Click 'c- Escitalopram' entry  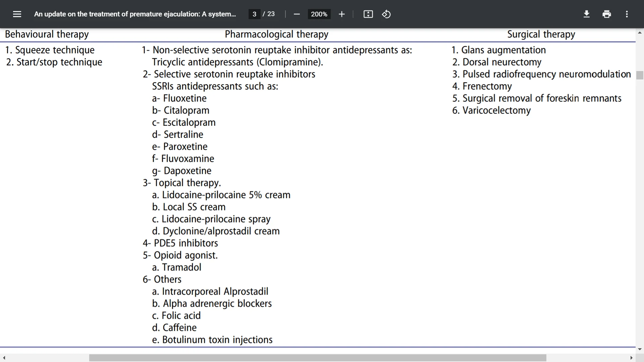point(184,122)
